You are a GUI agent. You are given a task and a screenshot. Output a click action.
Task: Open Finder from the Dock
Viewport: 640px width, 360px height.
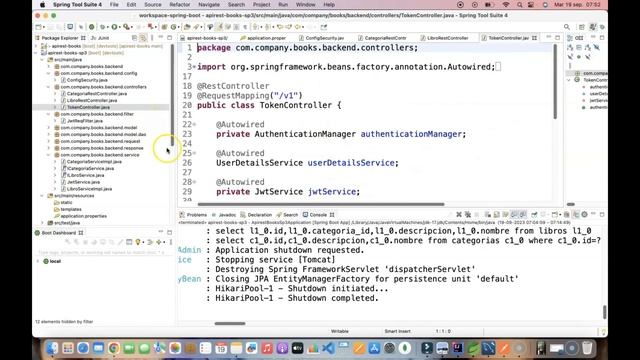point(52,348)
